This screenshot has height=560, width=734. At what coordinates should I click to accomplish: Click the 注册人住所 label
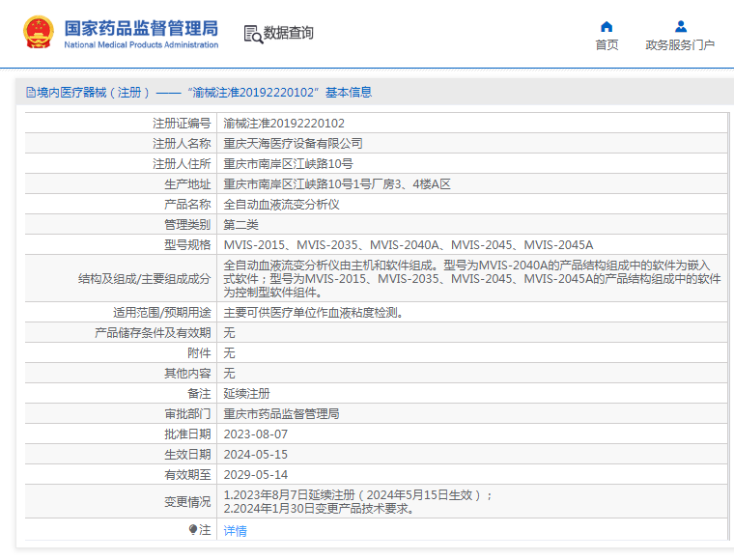[x=182, y=164]
